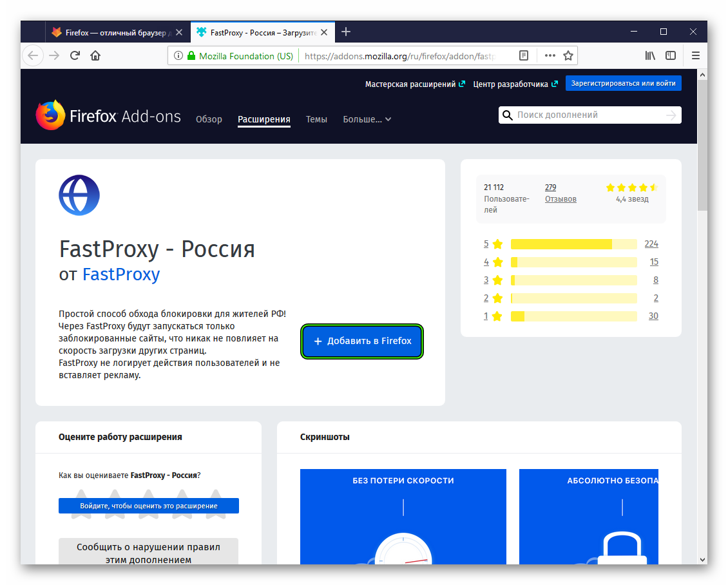
Task: Close the FastProxy - Россия tab
Action: click(324, 32)
